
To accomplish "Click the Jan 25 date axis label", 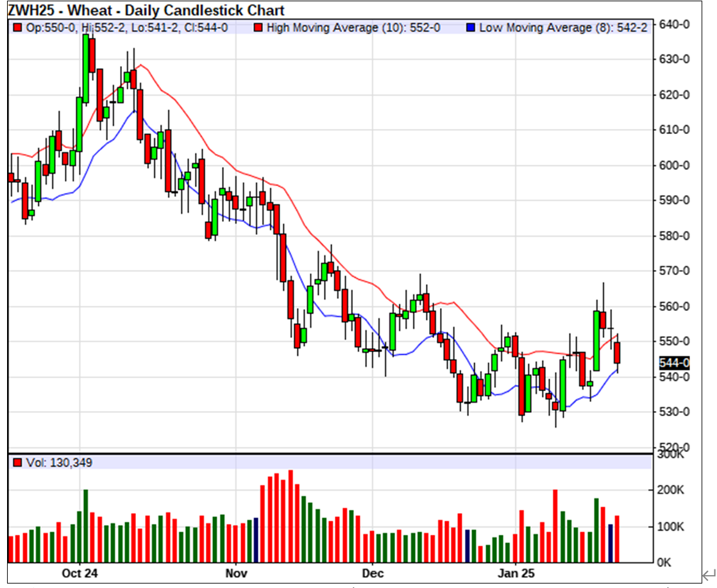I will tap(516, 572).
